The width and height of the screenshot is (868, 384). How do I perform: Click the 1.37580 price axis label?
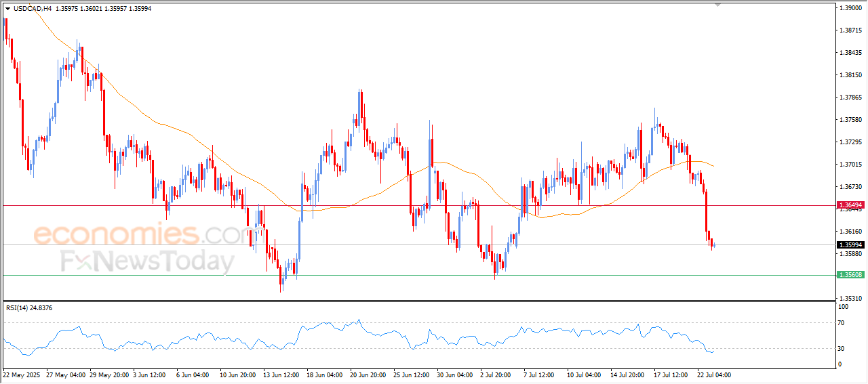tap(851, 120)
